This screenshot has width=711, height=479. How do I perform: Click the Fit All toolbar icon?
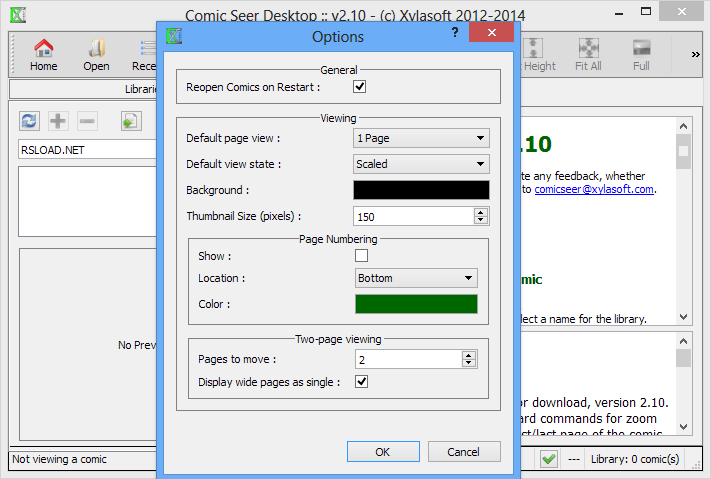click(588, 55)
